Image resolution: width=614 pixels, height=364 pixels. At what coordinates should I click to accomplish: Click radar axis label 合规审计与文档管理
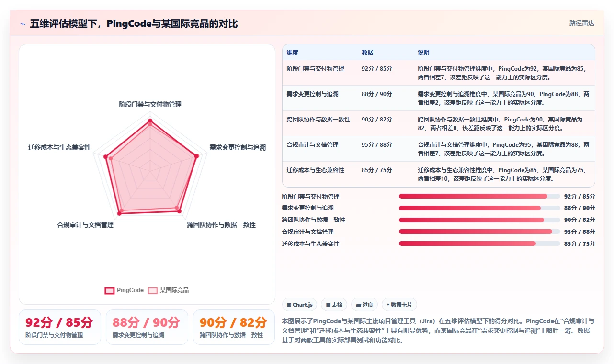pos(85,225)
